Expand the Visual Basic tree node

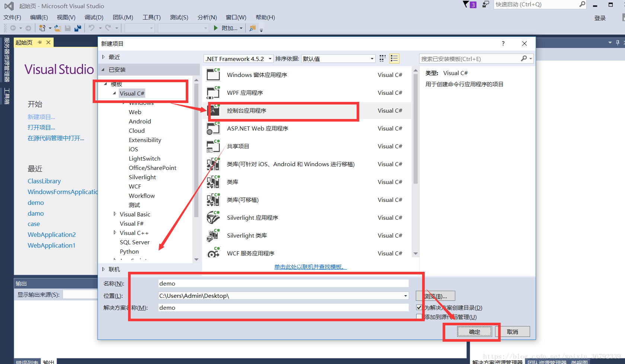115,214
